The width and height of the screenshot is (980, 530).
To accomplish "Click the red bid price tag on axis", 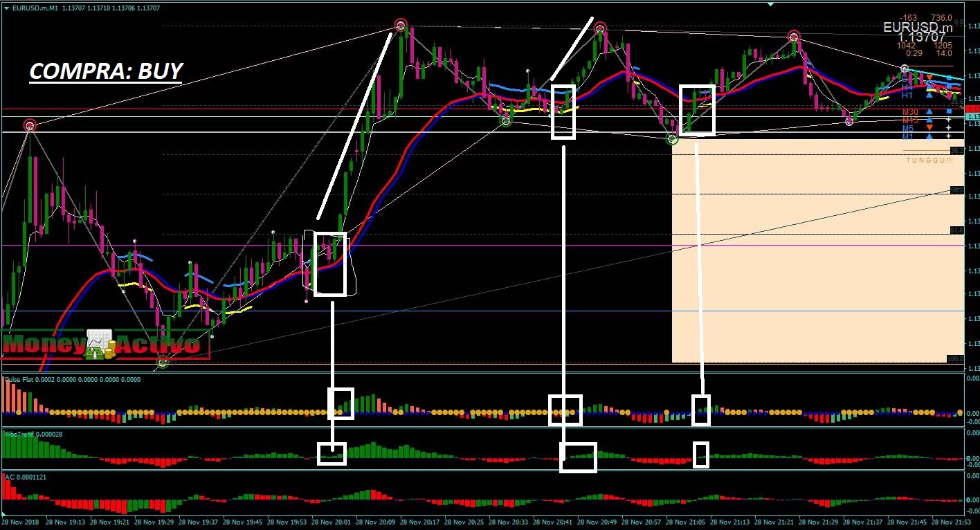I will pyautogui.click(x=972, y=109).
